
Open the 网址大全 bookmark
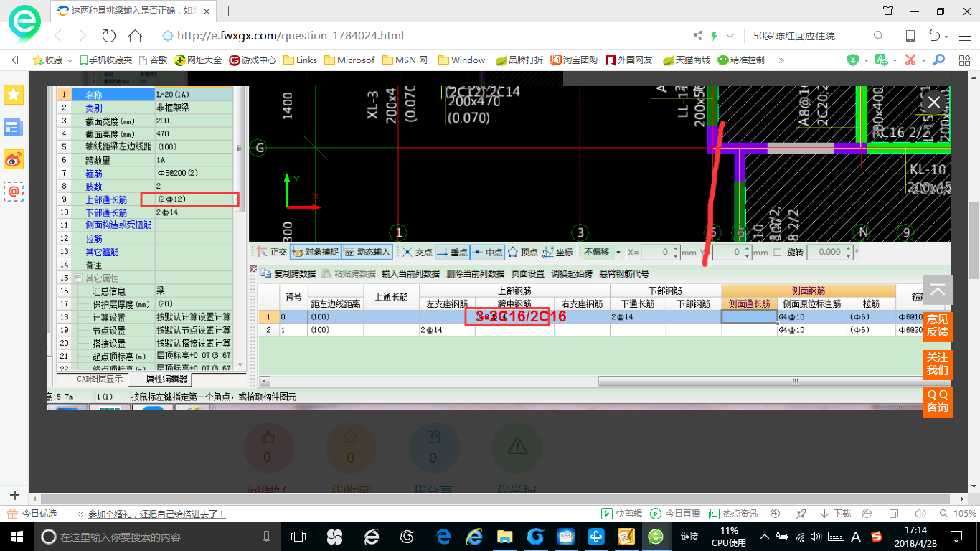pos(198,60)
